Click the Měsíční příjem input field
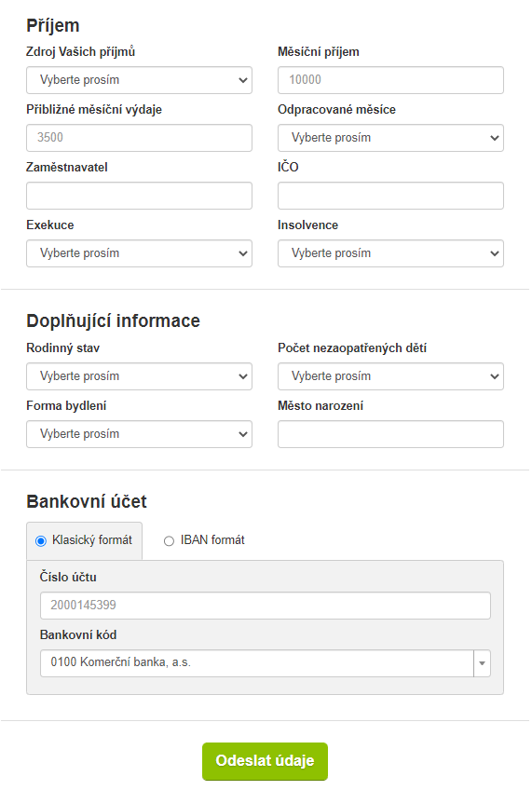Image resolution: width=532 pixels, height=804 pixels. point(390,80)
